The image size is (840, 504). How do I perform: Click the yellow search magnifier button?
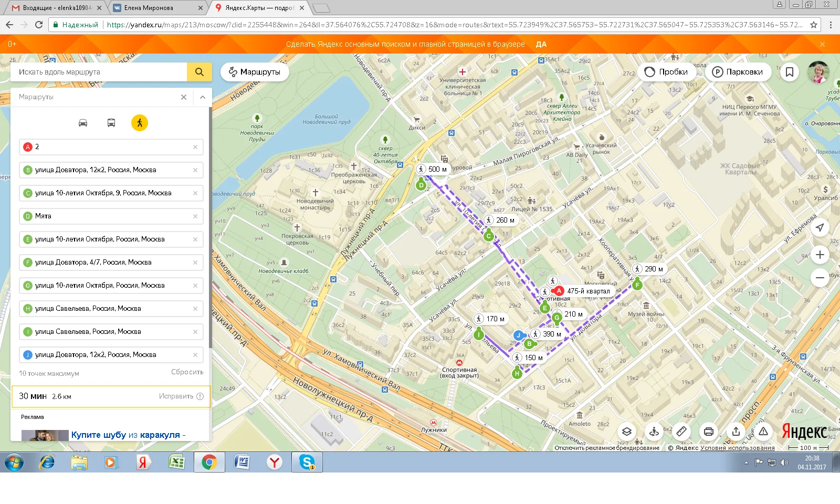pos(199,72)
